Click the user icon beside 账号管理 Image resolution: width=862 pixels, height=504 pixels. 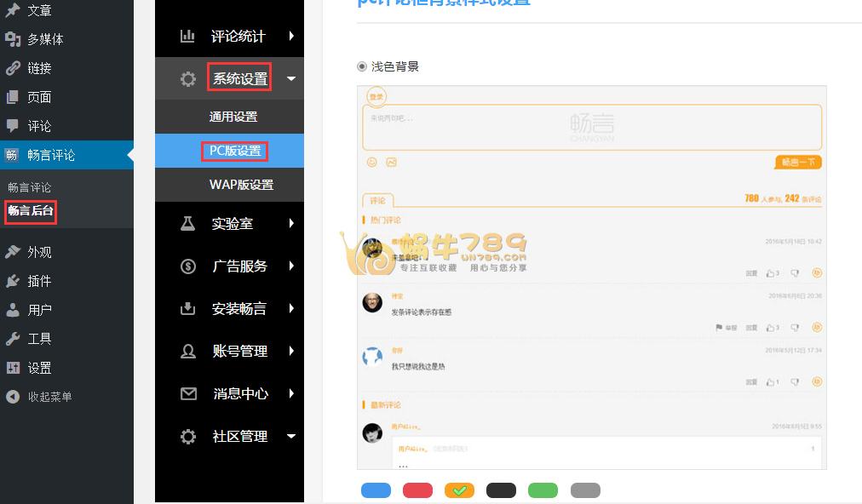[x=187, y=351]
